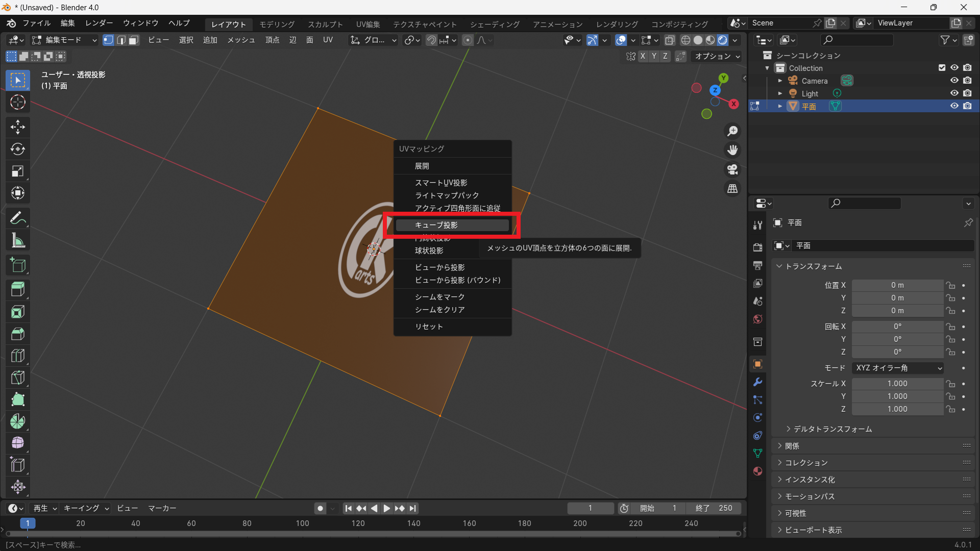The height and width of the screenshot is (551, 980).
Task: Switch to the シェーディング workspace tab
Action: (x=494, y=24)
